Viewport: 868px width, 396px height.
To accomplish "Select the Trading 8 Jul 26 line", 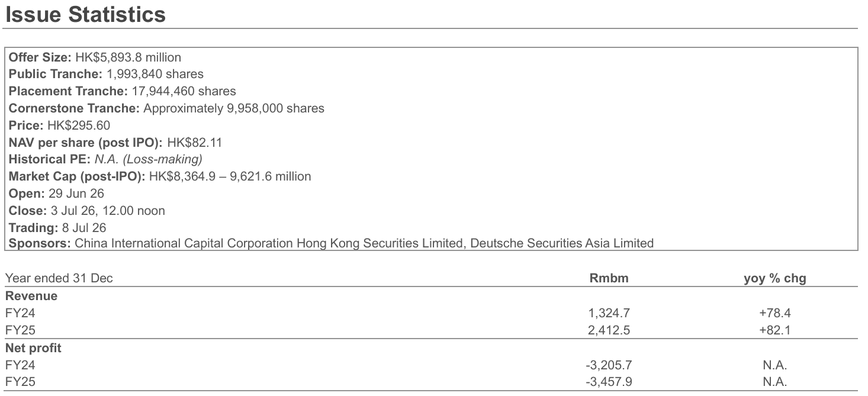I will 57,227.
